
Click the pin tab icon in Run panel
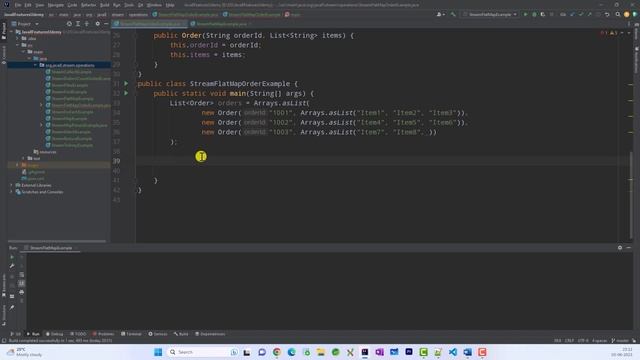[x=12, y=307]
